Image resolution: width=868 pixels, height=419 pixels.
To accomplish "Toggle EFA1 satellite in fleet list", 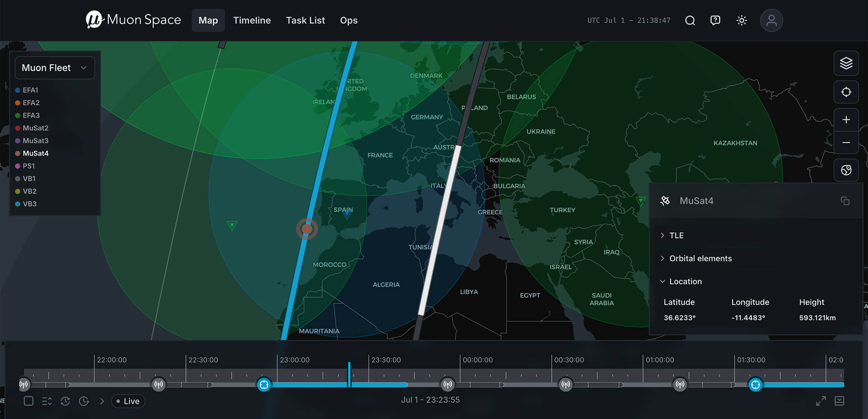I will (27, 90).
